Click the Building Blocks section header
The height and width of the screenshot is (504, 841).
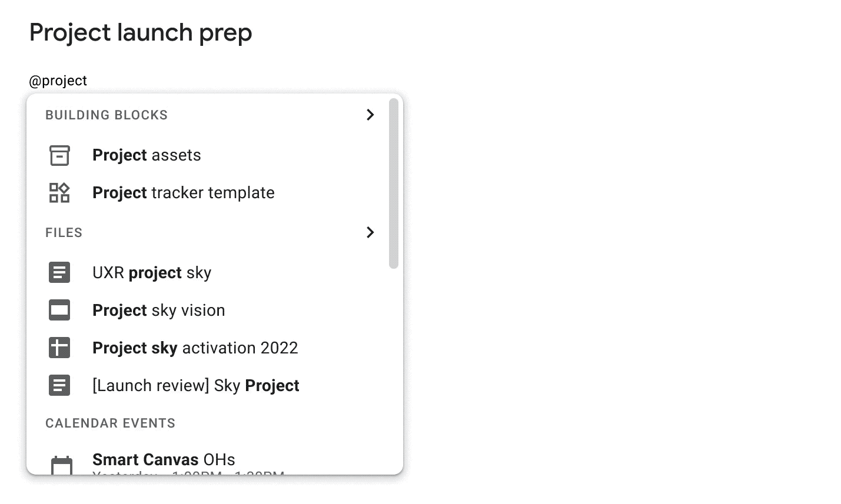coord(107,115)
